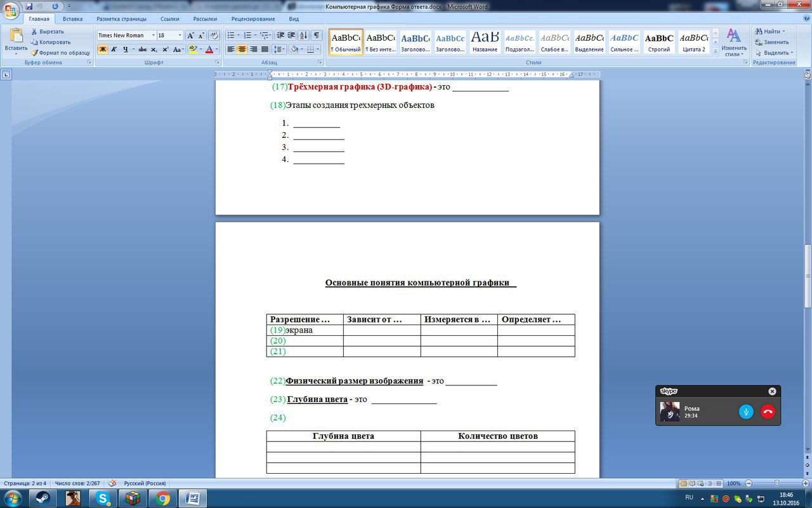Open the proofing check icon in the status bar
The width and height of the screenshot is (812, 508).
coord(112,483)
